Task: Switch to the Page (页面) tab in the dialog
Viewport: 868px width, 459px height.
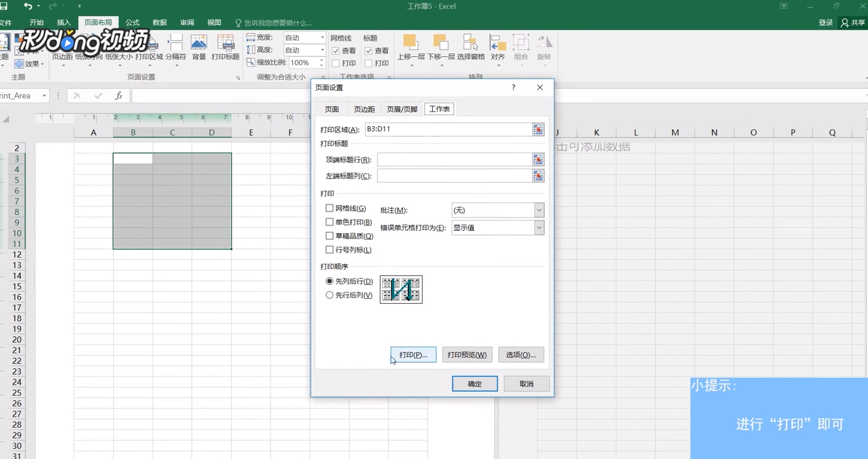Action: click(332, 110)
